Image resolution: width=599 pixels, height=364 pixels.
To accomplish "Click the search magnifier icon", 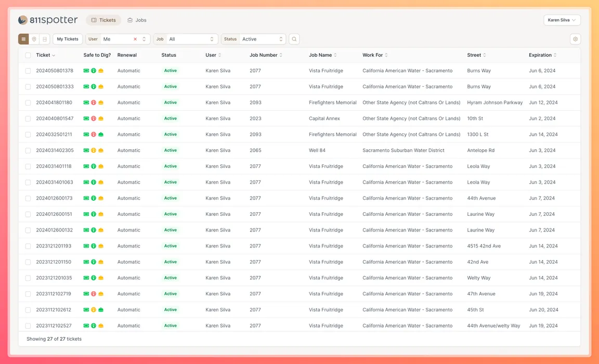I will tap(294, 39).
